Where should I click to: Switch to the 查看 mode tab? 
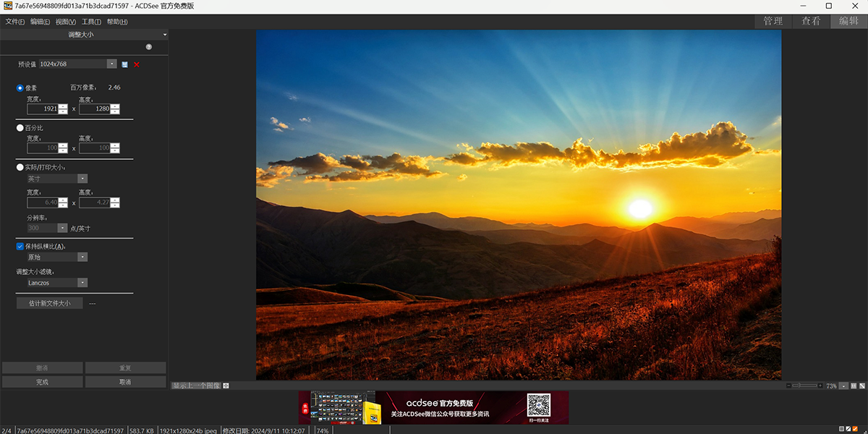[x=811, y=21]
